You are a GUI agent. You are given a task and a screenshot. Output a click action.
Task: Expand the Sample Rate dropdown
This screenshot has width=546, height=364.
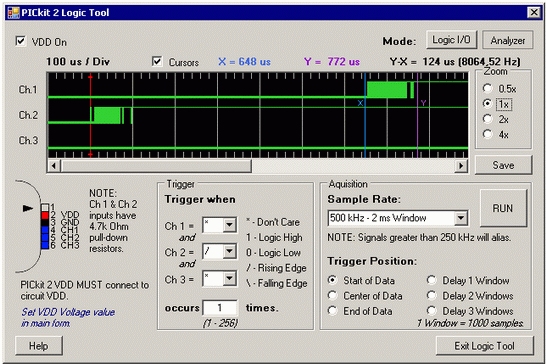(461, 218)
